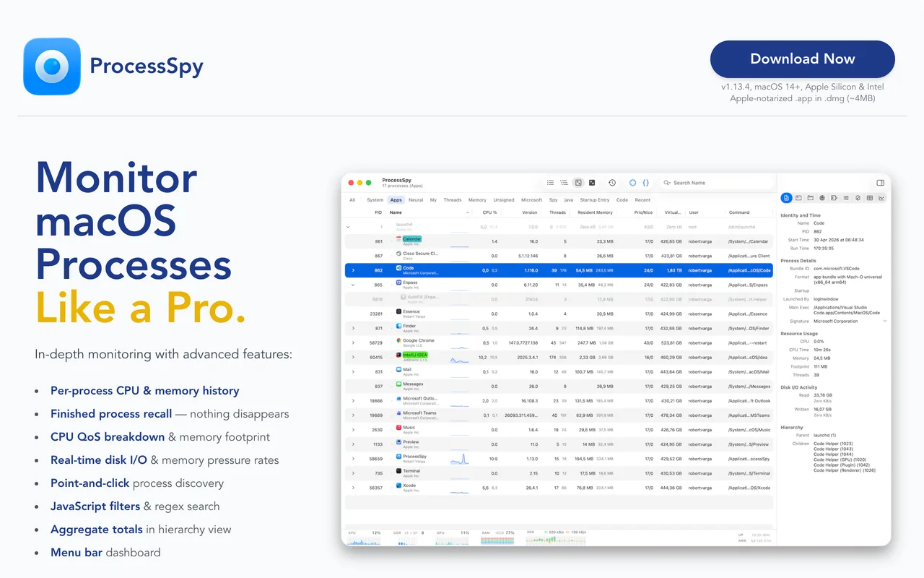The image size is (924, 578).
Task: Sort by the CPU % column header
Action: pos(489,212)
